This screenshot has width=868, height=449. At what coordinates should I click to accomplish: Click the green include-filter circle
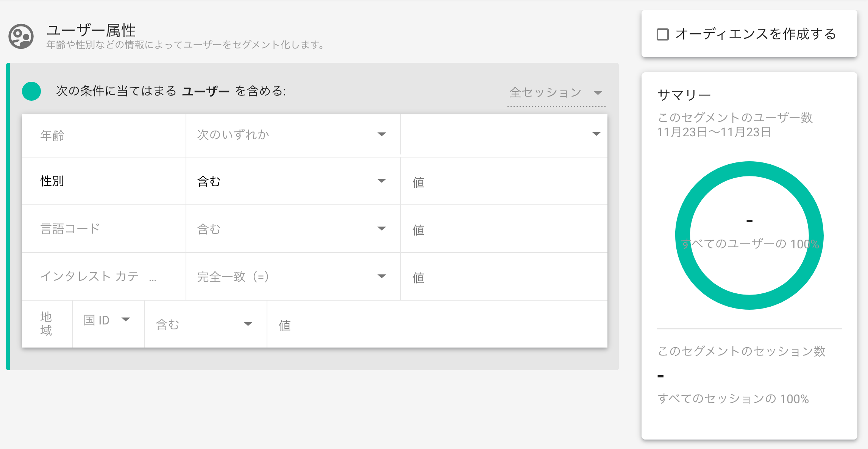point(31,91)
